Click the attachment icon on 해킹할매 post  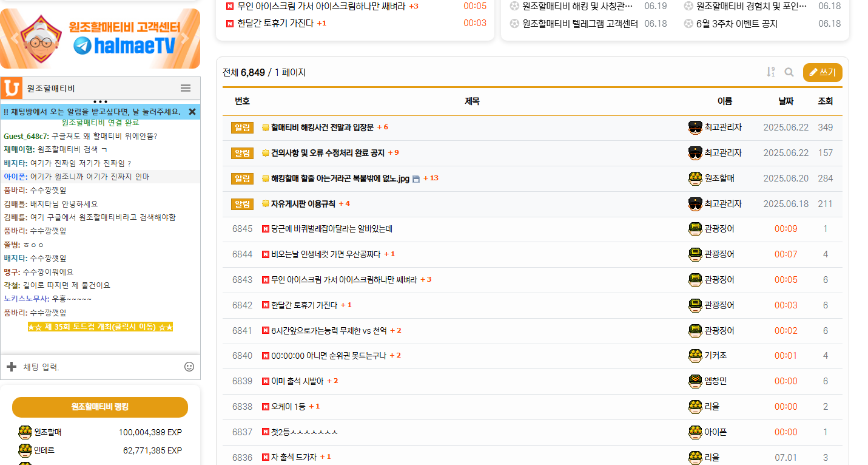point(415,179)
